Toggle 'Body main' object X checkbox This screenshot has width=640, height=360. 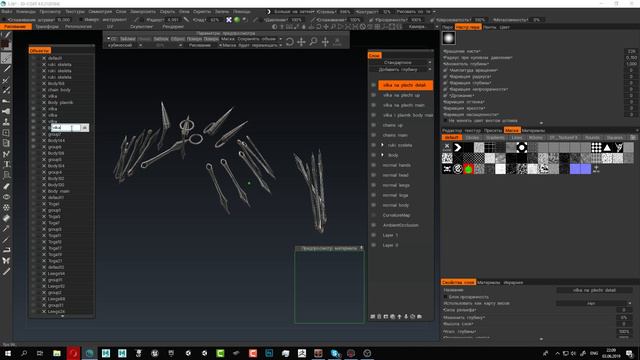44,191
